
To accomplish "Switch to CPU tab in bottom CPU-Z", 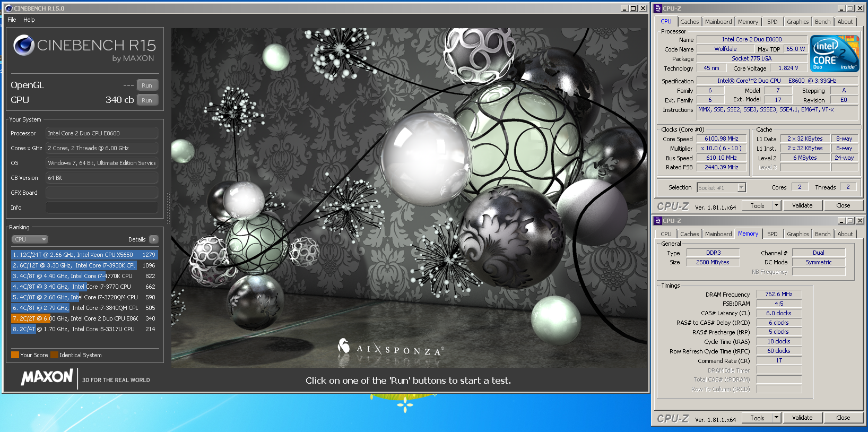I will pyautogui.click(x=666, y=234).
